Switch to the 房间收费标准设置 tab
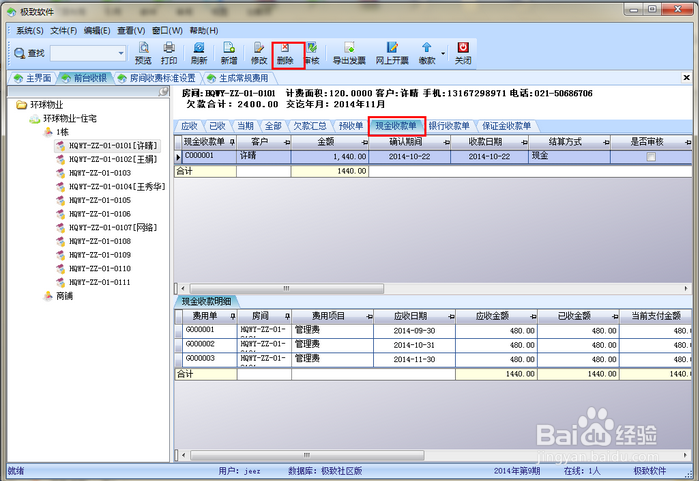The image size is (699, 481). pyautogui.click(x=157, y=78)
